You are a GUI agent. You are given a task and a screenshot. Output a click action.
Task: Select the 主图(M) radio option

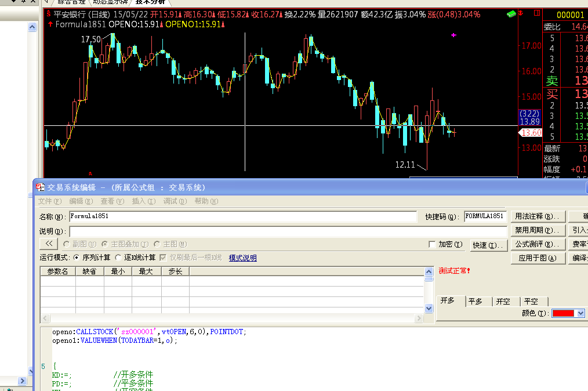[157, 244]
